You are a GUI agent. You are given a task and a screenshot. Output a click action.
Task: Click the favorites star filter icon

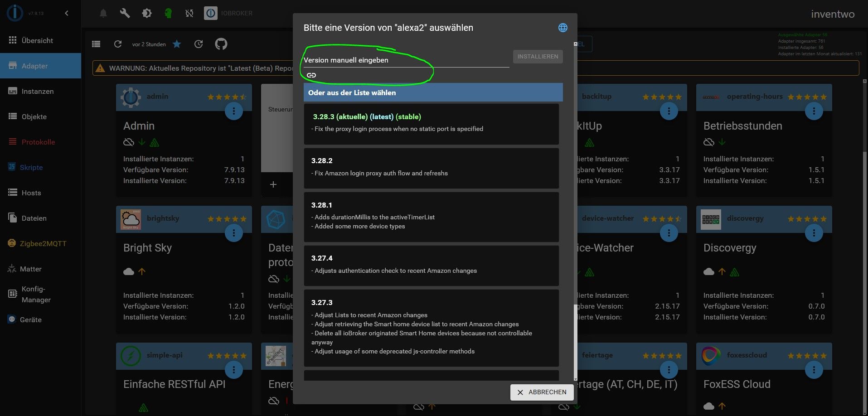(177, 44)
